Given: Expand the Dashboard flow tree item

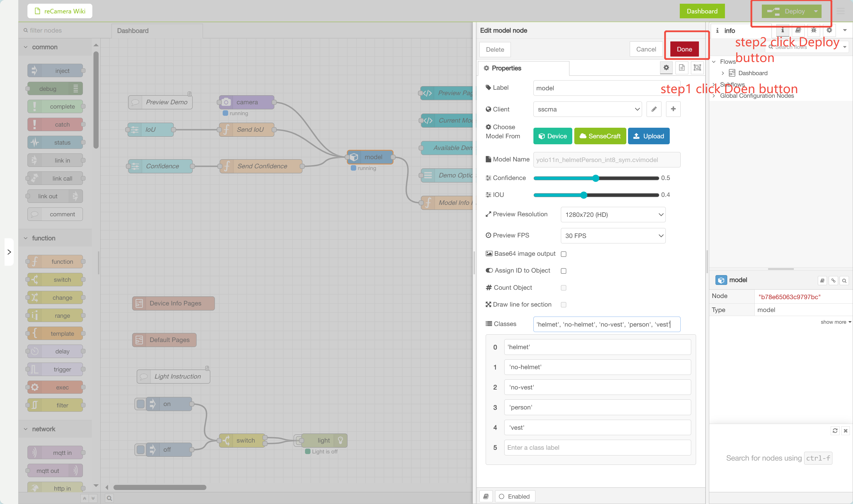Looking at the screenshot, I should click(723, 73).
